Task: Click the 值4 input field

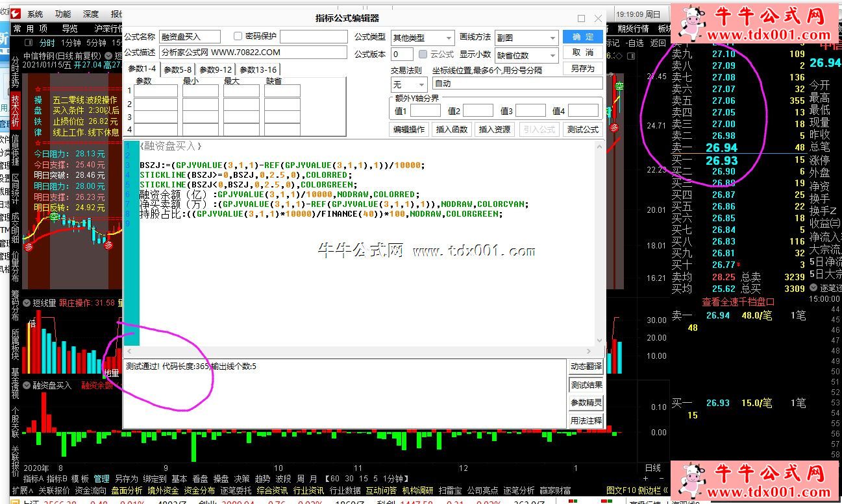Action: click(x=583, y=111)
